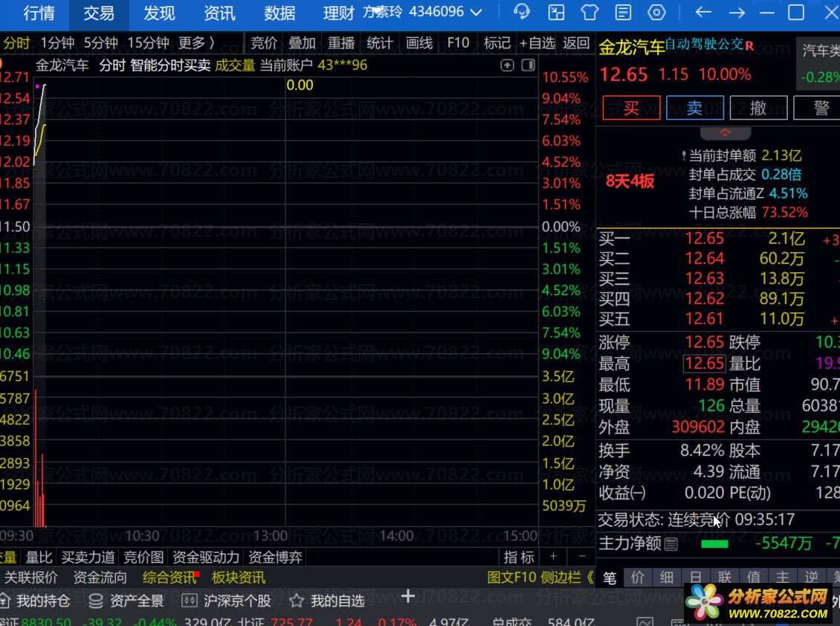Click the 沪深京个股 icon
The image size is (840, 626).
point(189,601)
